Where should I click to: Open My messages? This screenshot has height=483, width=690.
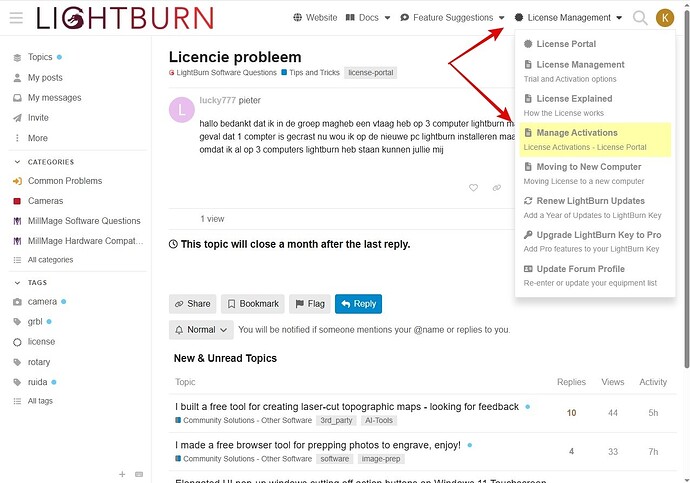coord(55,98)
